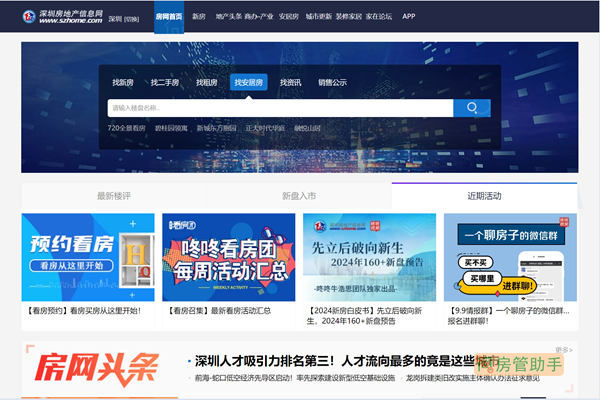
Task: Open the 房网首页 nav tab
Action: (x=169, y=16)
